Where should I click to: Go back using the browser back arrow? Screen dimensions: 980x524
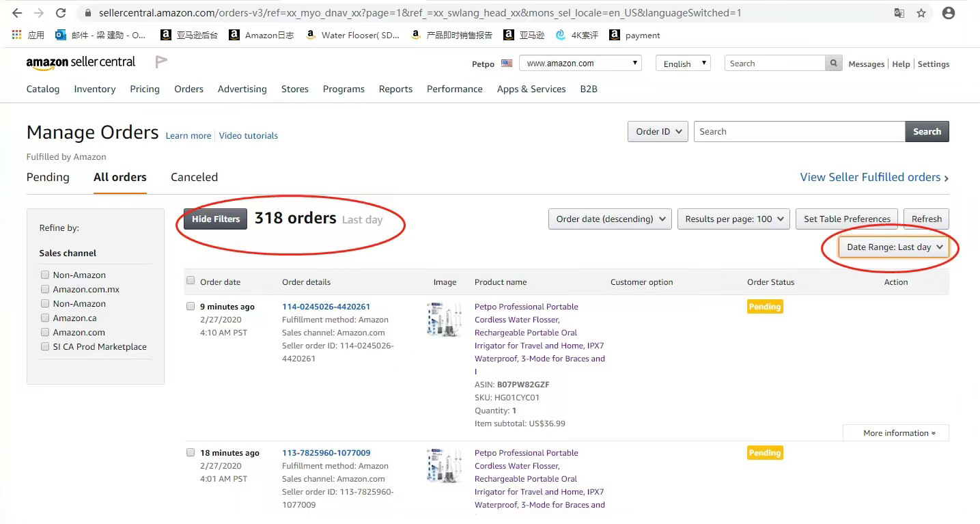pyautogui.click(x=17, y=13)
